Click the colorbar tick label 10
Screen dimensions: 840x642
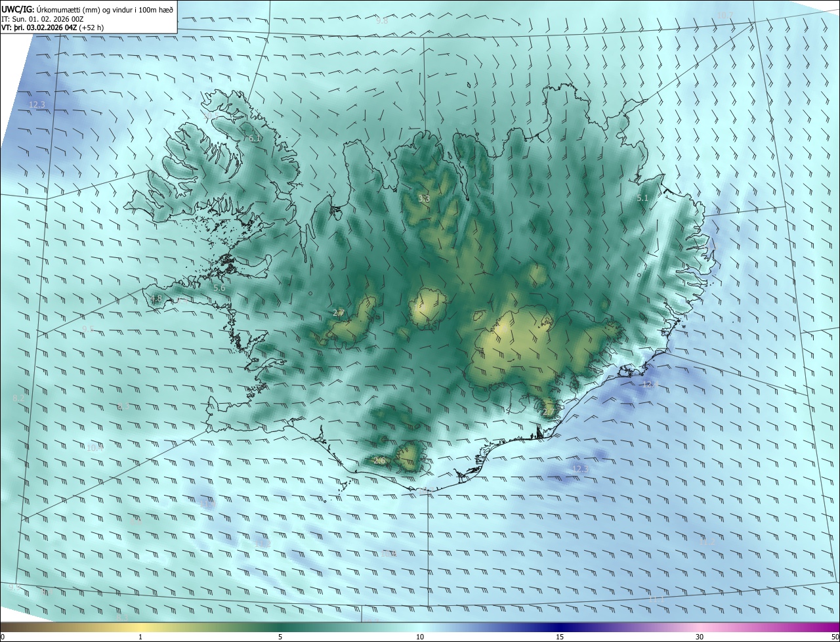pos(420,637)
